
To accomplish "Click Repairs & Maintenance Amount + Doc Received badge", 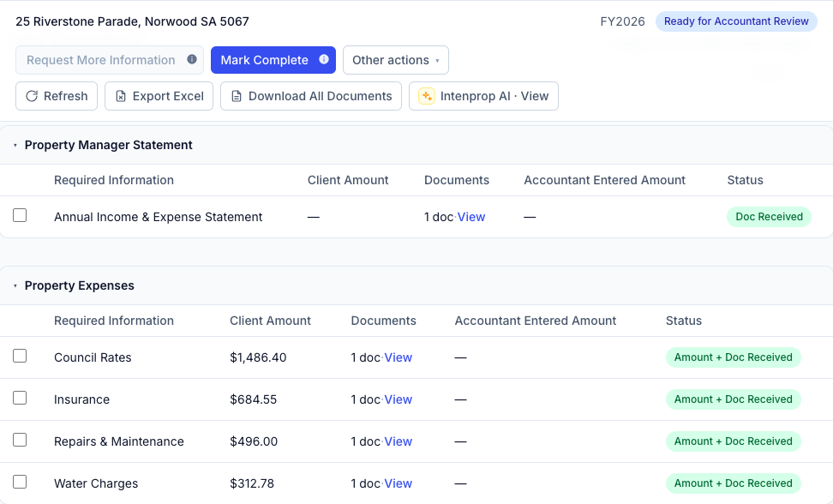I will (733, 441).
